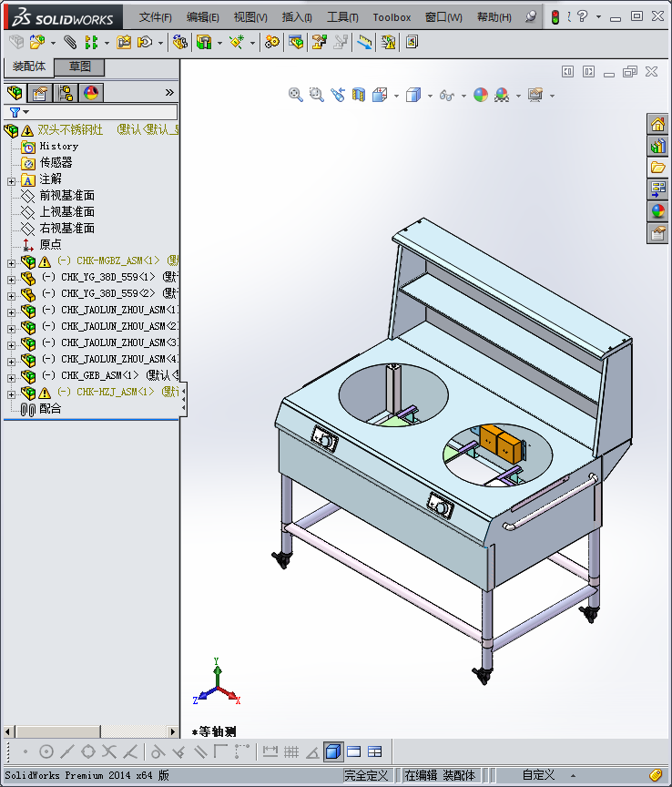This screenshot has height=787, width=672.
Task: Open the Toolbox menu
Action: (x=392, y=17)
